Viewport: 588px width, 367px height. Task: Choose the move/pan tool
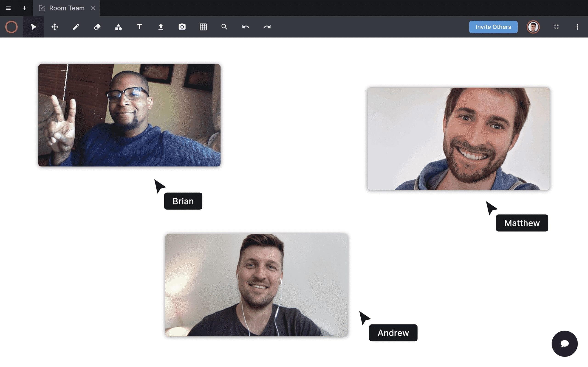click(x=55, y=27)
